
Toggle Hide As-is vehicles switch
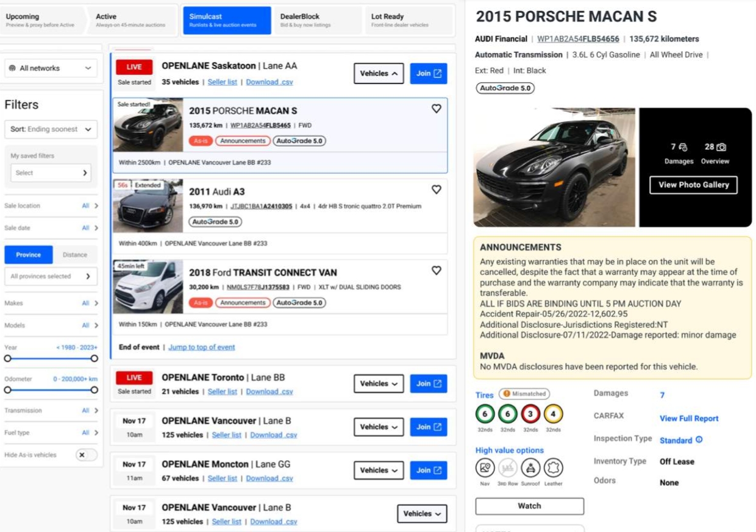pyautogui.click(x=86, y=455)
